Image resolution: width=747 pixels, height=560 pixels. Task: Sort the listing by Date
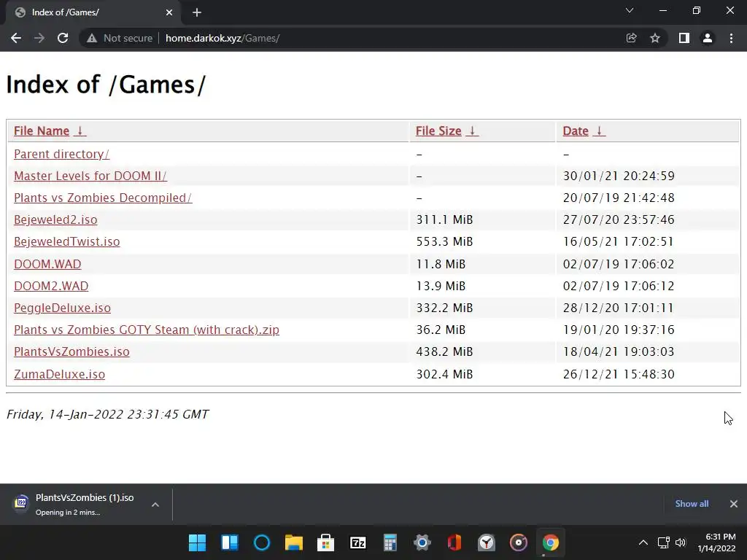coord(584,131)
